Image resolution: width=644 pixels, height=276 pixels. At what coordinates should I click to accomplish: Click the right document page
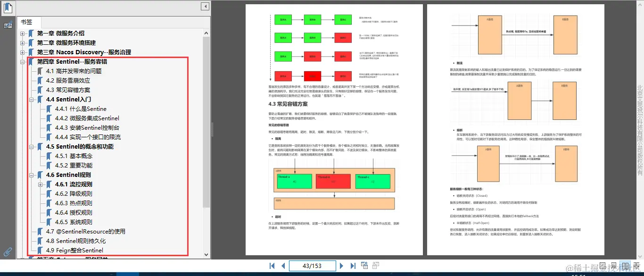pyautogui.click(x=515, y=130)
